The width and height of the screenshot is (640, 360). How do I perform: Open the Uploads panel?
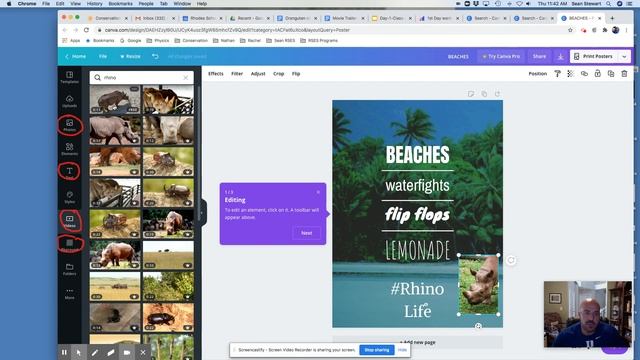pos(69,101)
